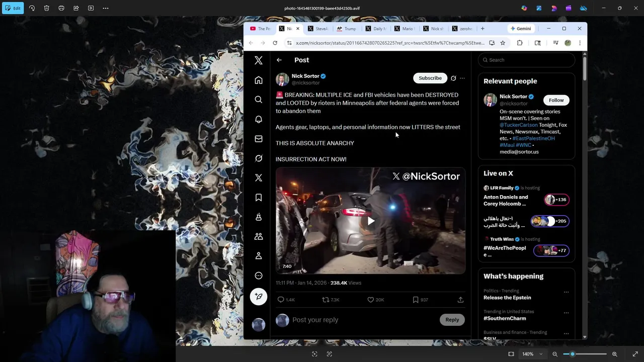The width and height of the screenshot is (644, 362).
Task: Zoom out with magnifier minus in Photos
Action: click(x=555, y=354)
